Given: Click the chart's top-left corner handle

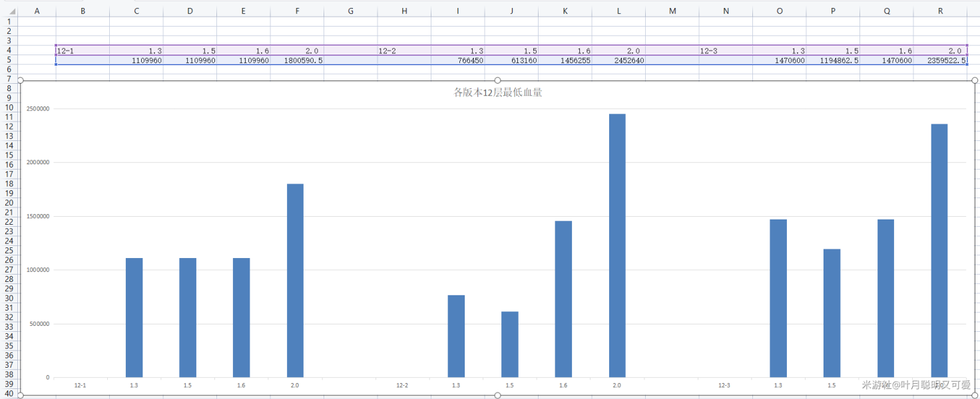Looking at the screenshot, I should click(x=21, y=80).
